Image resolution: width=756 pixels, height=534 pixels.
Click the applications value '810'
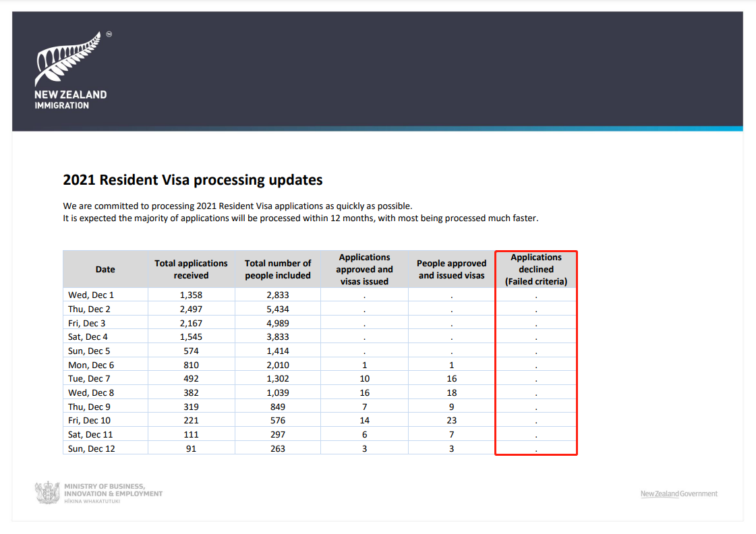pos(191,365)
